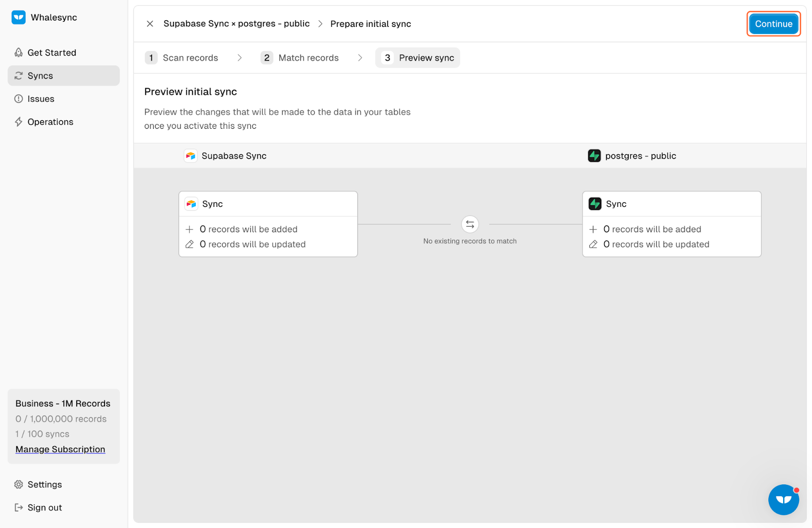812x528 pixels.
Task: Click the Prepare initial sync breadcrumb
Action: click(x=370, y=24)
